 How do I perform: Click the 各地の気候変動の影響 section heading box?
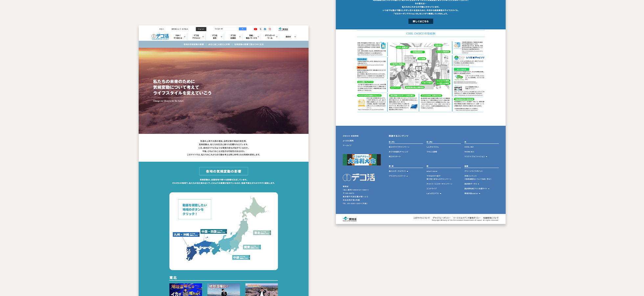(x=223, y=171)
